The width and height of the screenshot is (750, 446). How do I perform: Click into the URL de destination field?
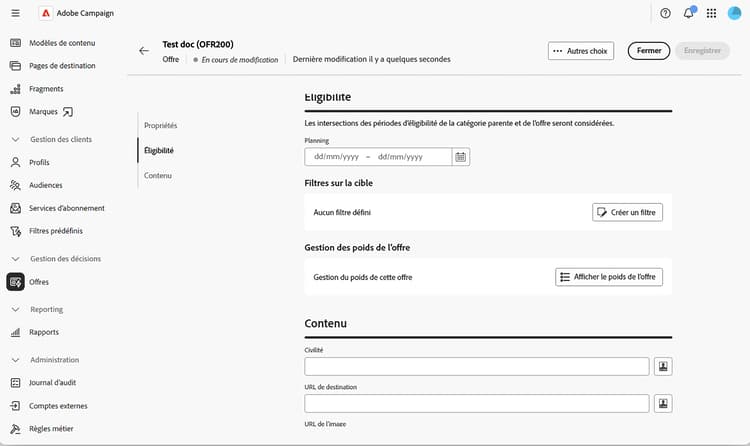click(x=477, y=403)
